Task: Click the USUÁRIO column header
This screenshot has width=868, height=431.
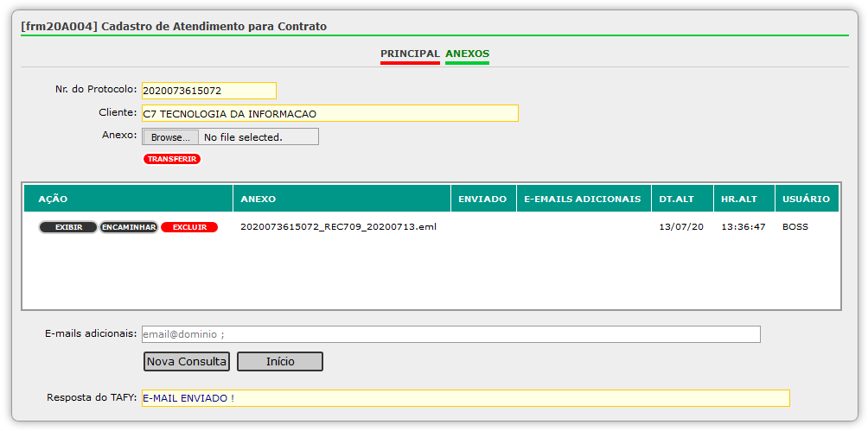Action: click(x=807, y=199)
